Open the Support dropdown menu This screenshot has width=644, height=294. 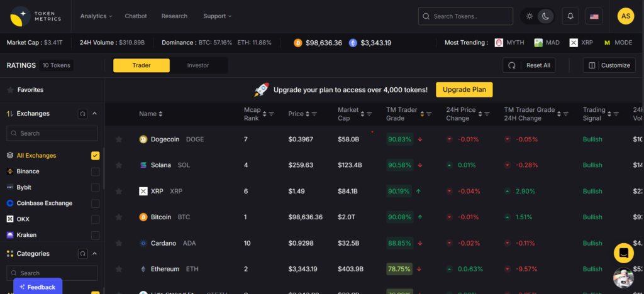217,16
